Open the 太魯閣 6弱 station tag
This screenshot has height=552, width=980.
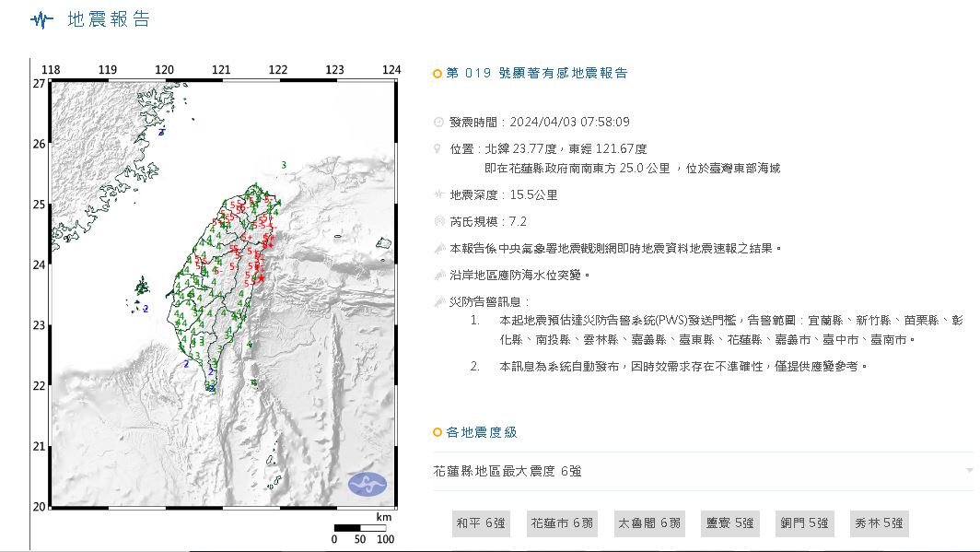point(648,524)
